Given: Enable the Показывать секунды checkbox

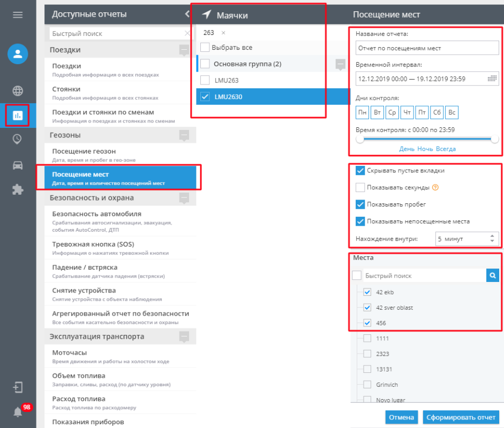Looking at the screenshot, I should (360, 187).
